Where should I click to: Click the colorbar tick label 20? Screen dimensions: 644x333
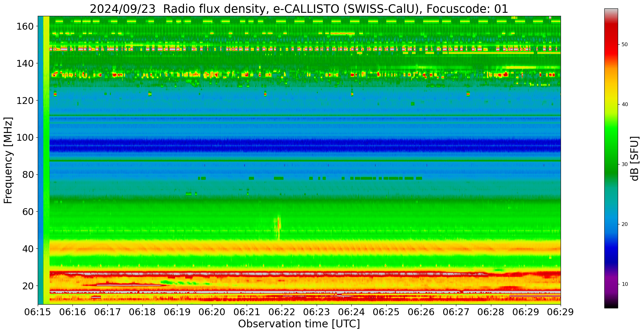coord(625,224)
